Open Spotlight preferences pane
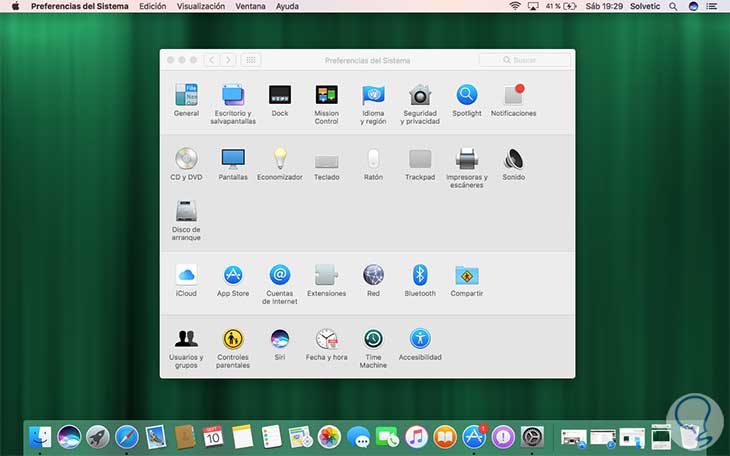 466,95
